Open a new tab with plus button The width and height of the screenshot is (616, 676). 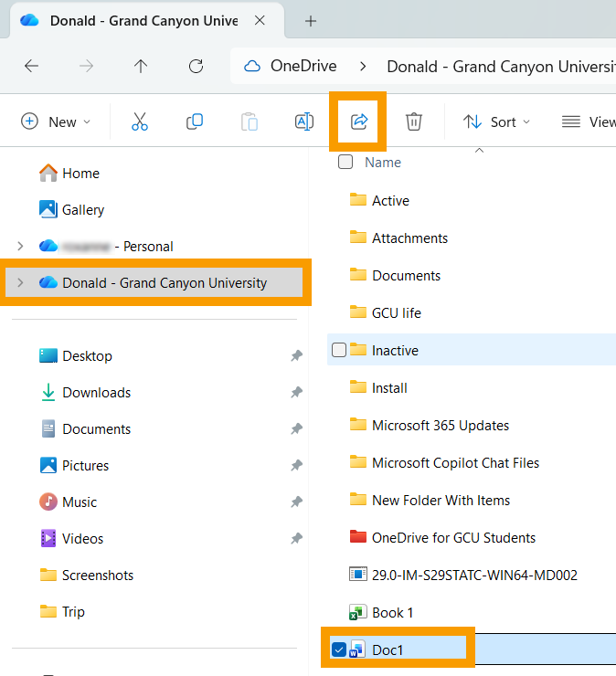coord(310,20)
